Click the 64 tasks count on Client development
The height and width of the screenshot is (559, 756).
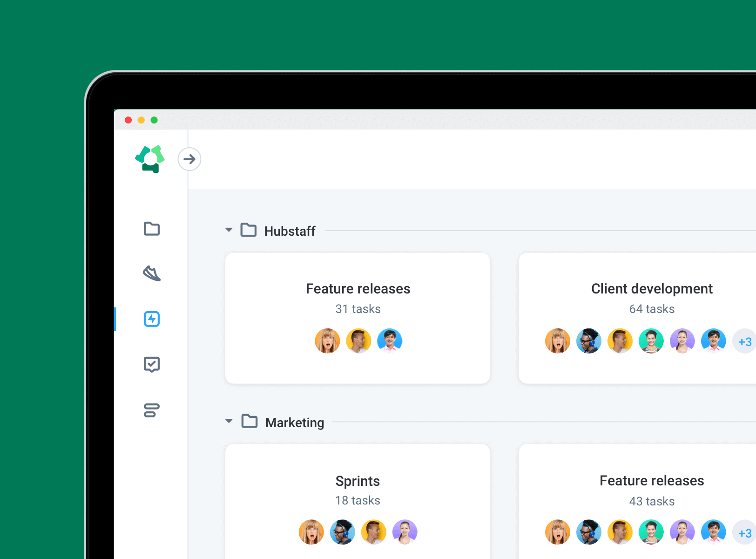(x=652, y=309)
